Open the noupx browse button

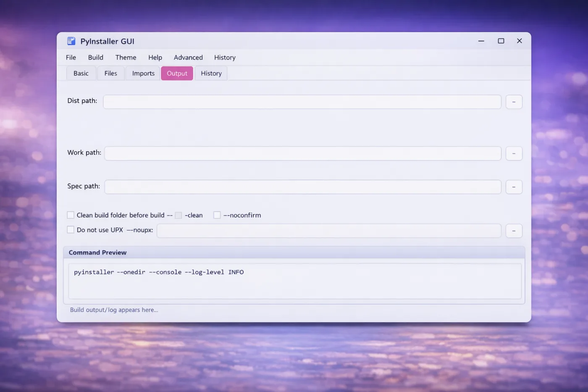(x=514, y=231)
